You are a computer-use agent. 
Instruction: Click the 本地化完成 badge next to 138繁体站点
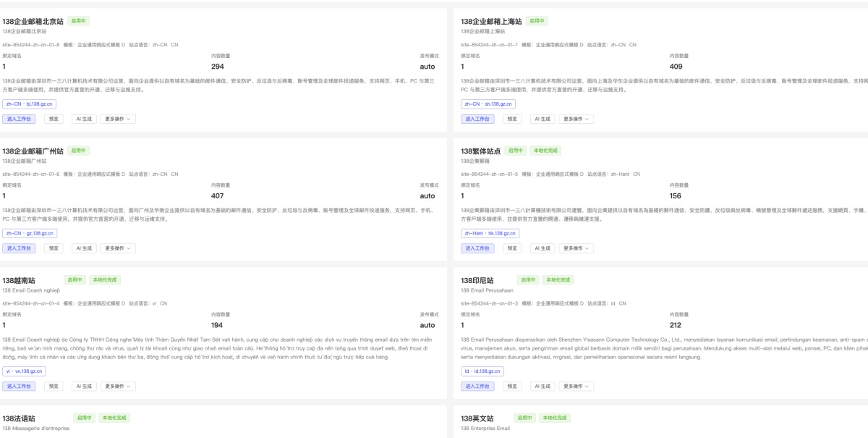pos(545,151)
